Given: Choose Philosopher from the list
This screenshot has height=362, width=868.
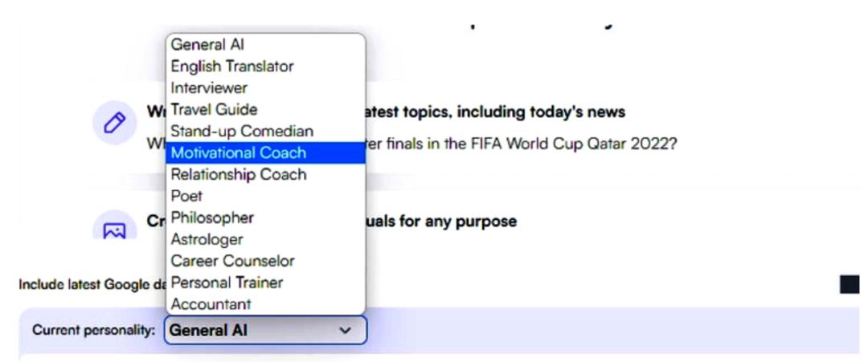Looking at the screenshot, I should pos(212,218).
